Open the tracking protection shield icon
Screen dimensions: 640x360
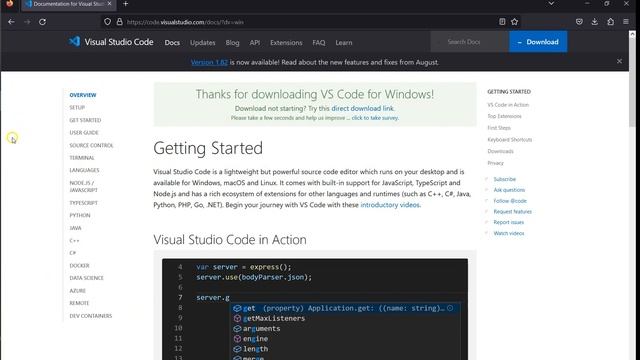(107, 22)
